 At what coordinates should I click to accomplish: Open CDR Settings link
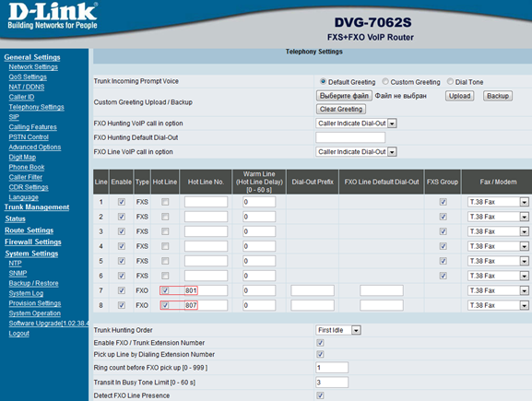[29, 187]
